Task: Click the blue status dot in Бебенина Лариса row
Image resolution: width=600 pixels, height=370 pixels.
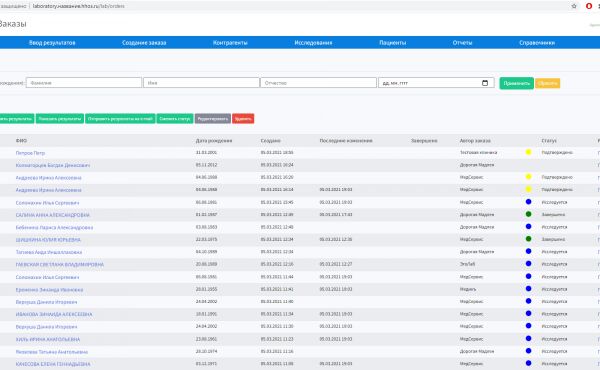Action: pos(528,227)
